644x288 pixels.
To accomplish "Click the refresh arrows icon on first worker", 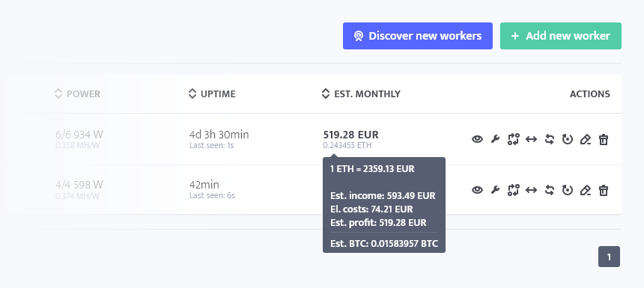I will [550, 139].
